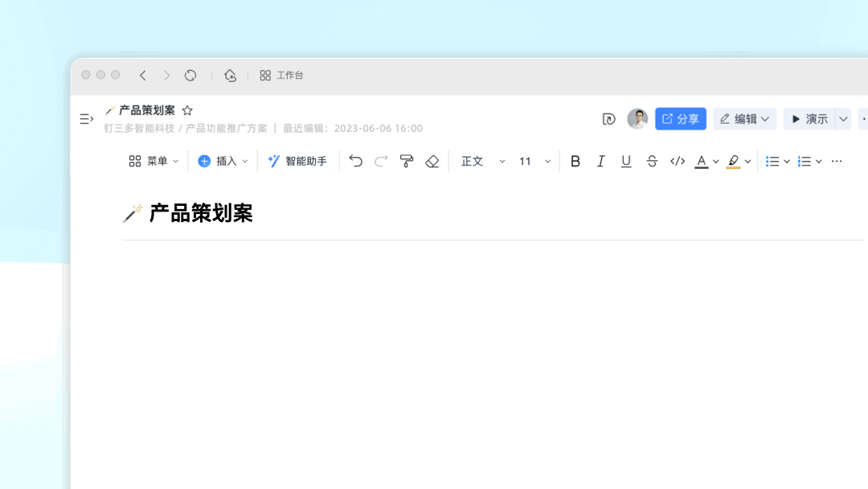Open the 插入 insert menu

[223, 161]
